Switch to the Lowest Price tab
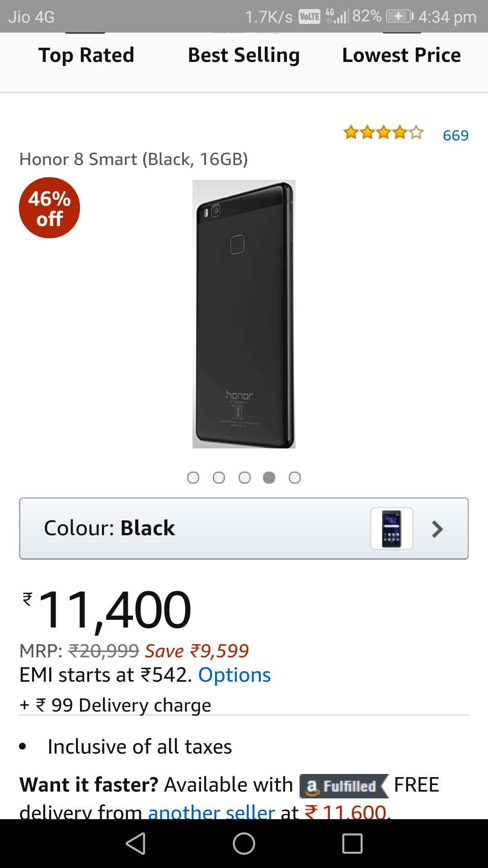 pyautogui.click(x=401, y=55)
